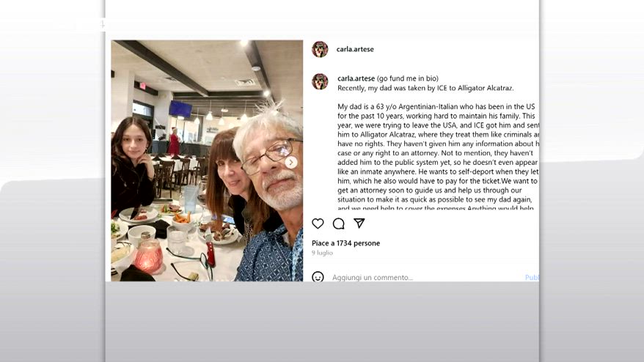Image resolution: width=644 pixels, height=362 pixels.
Task: Click the red candle holder in the photo
Action: pos(148,256)
